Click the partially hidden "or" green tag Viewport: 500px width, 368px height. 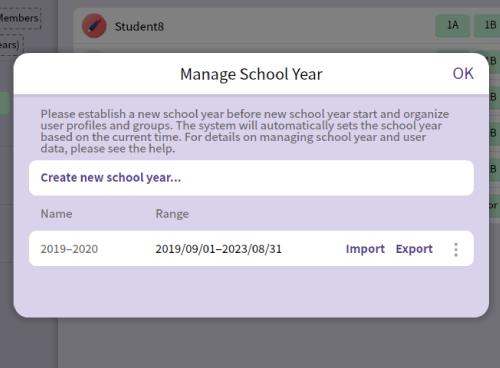[494, 205]
